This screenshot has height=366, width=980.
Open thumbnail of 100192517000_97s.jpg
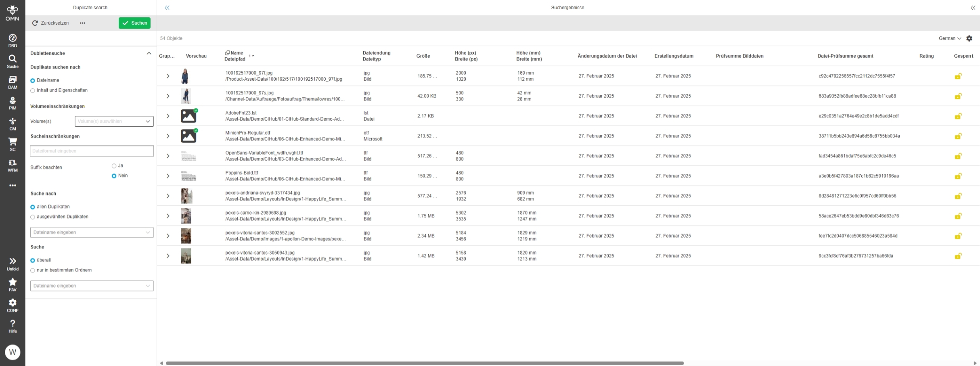[186, 96]
